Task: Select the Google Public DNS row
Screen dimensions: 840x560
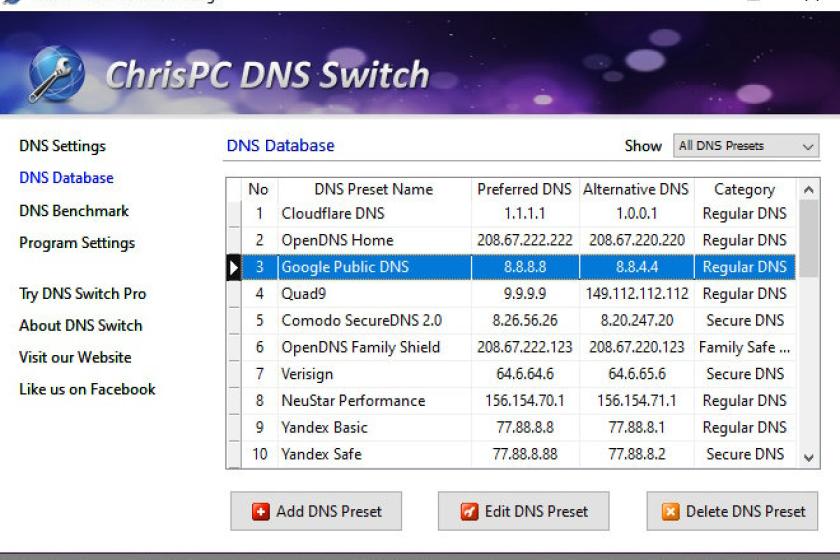Action: point(519,267)
